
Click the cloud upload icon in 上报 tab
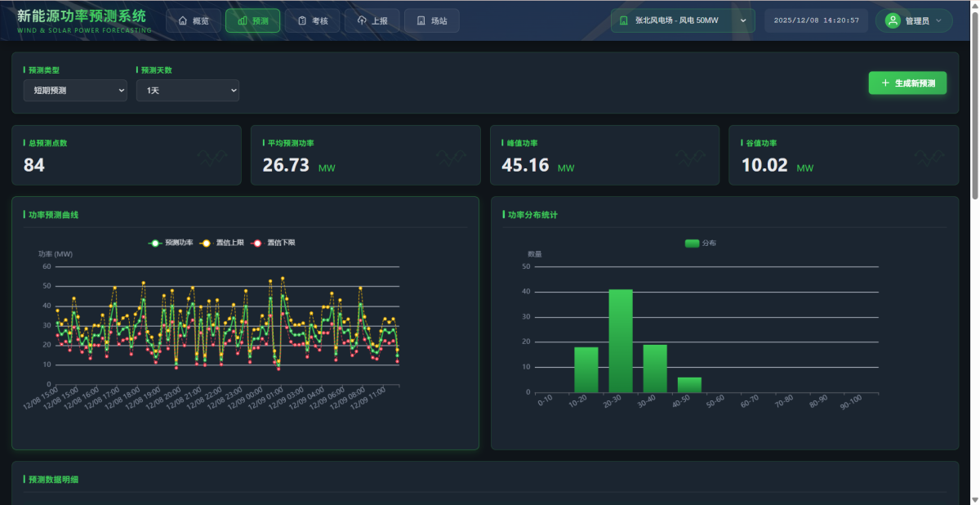[x=362, y=20]
